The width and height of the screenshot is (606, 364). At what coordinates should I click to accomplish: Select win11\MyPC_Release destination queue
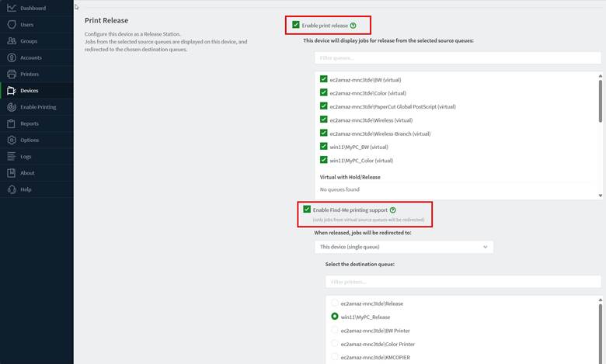click(x=335, y=316)
